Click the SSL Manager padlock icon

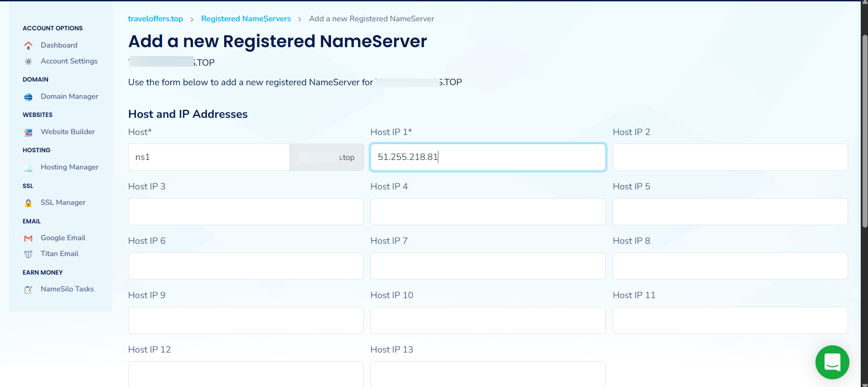pos(29,203)
